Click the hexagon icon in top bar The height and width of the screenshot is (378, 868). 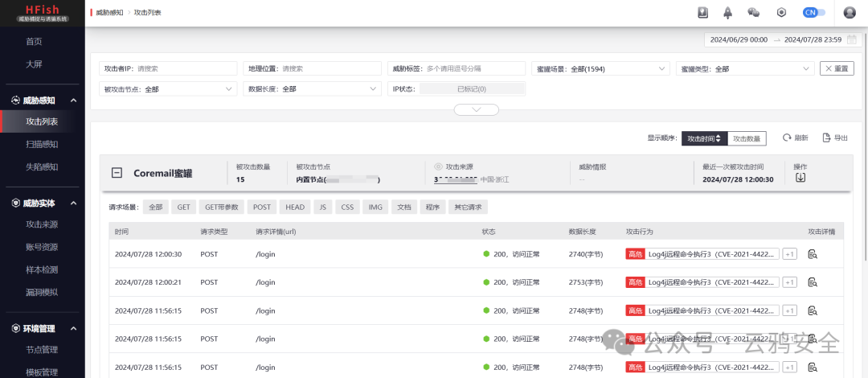click(x=781, y=13)
